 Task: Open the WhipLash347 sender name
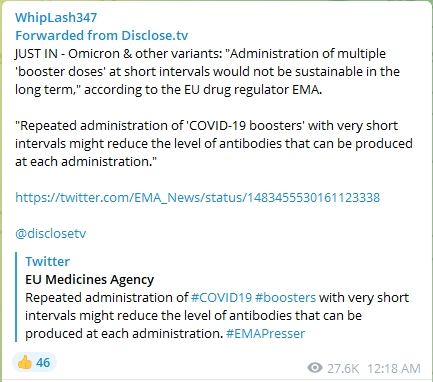coord(56,17)
